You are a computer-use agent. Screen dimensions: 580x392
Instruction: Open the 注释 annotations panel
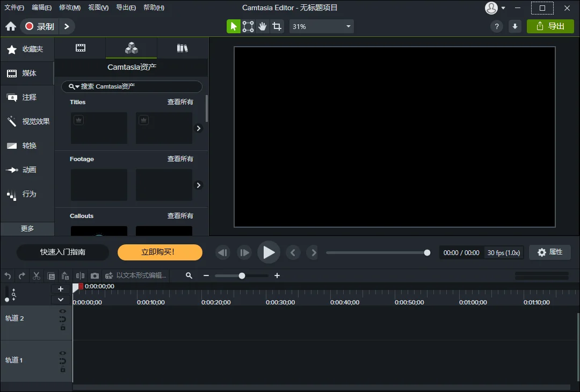point(27,97)
